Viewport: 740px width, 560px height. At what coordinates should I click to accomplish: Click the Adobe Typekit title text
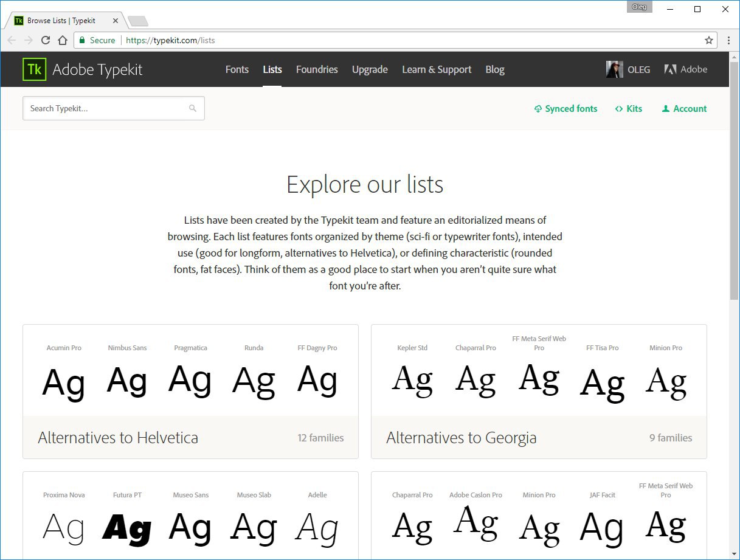pyautogui.click(x=97, y=69)
